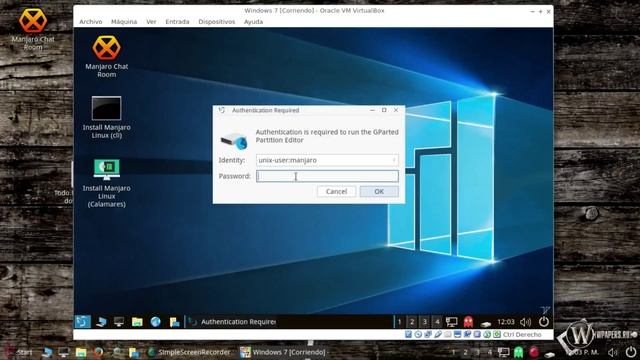Switch to VM workspace 1
Viewport: 640px width, 360px height.
[x=400, y=322]
